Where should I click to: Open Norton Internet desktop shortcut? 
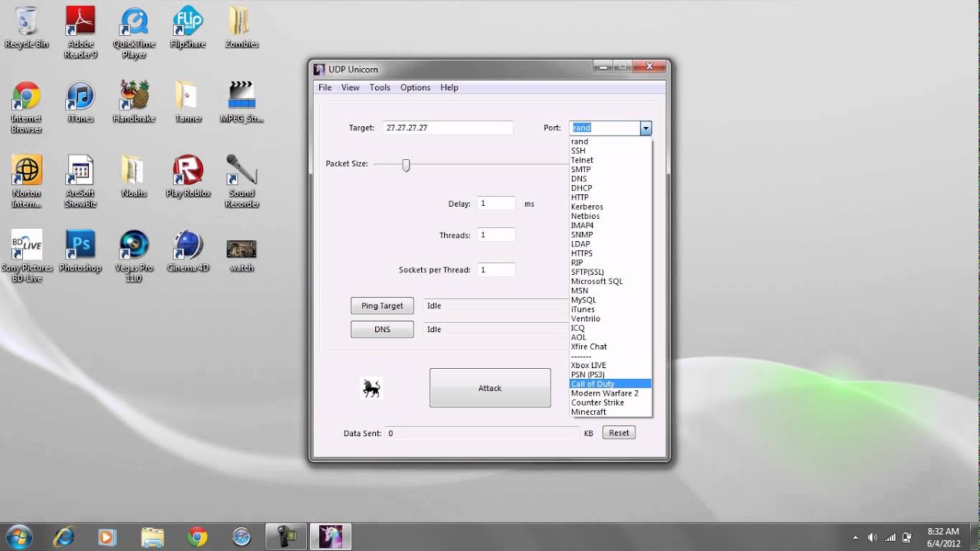(x=27, y=182)
